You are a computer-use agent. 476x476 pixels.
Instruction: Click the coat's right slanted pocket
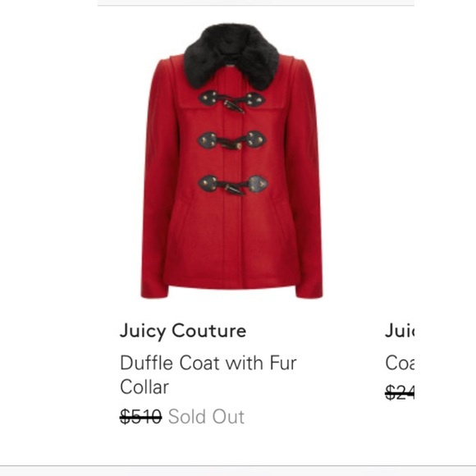281,218
